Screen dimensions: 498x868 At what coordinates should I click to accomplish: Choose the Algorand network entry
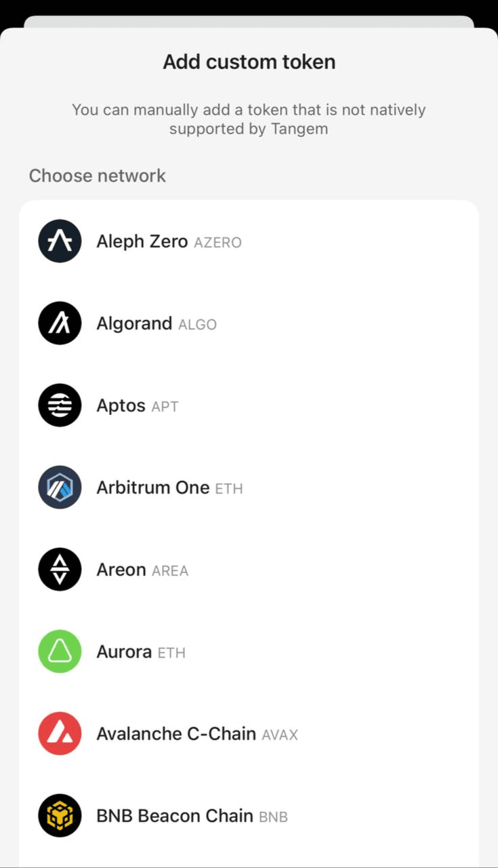[x=249, y=323]
